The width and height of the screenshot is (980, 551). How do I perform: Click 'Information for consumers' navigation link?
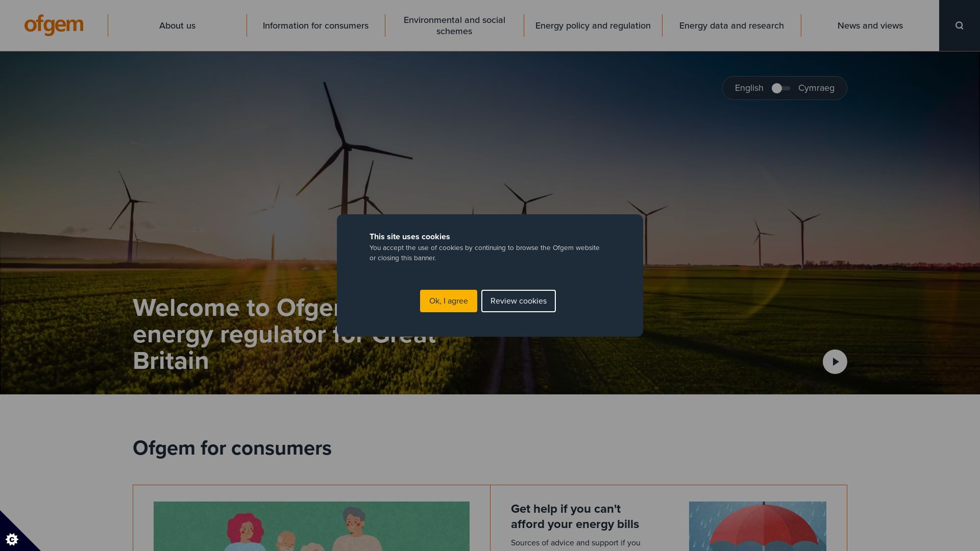coord(315,25)
